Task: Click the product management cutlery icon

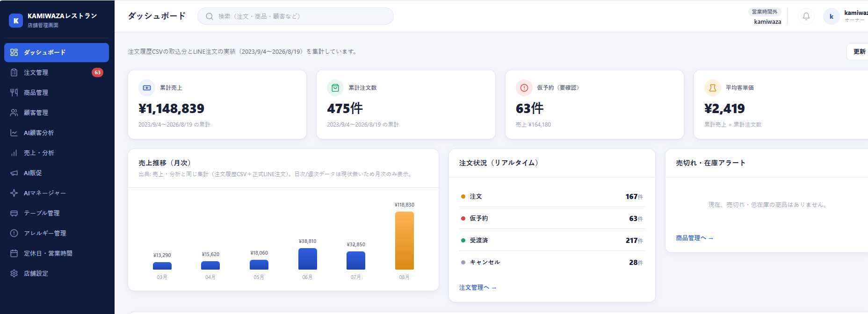Action: coord(14,93)
